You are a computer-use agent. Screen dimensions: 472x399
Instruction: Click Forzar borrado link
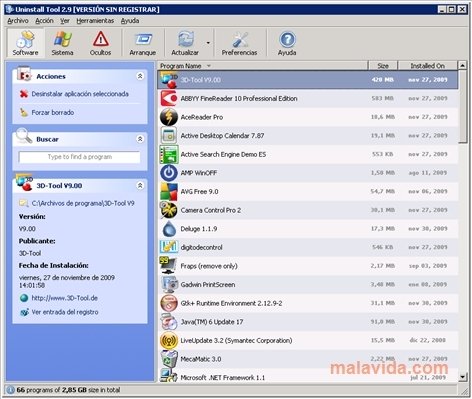pyautogui.click(x=53, y=112)
